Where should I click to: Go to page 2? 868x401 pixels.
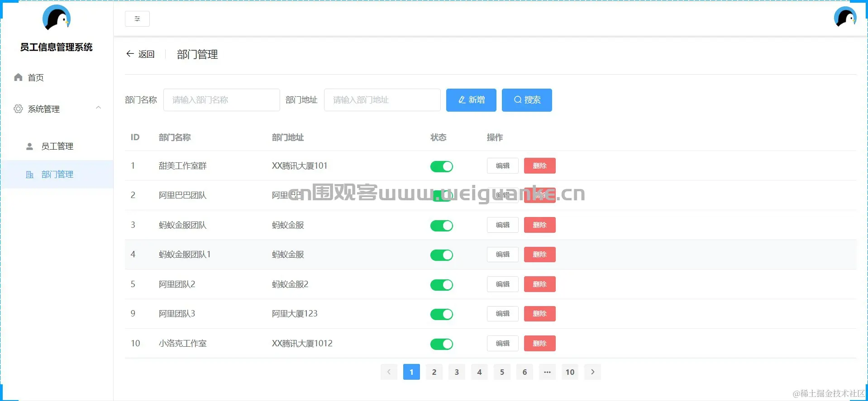[434, 372]
